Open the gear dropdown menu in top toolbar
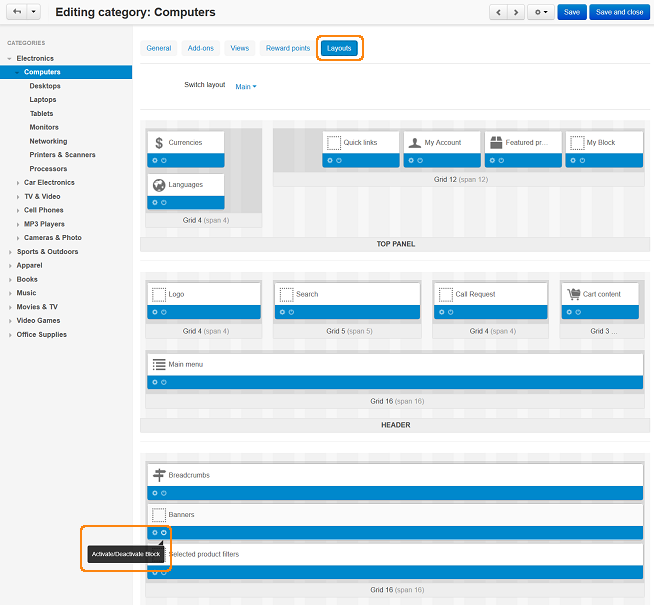Image resolution: width=654 pixels, height=605 pixels. (541, 12)
